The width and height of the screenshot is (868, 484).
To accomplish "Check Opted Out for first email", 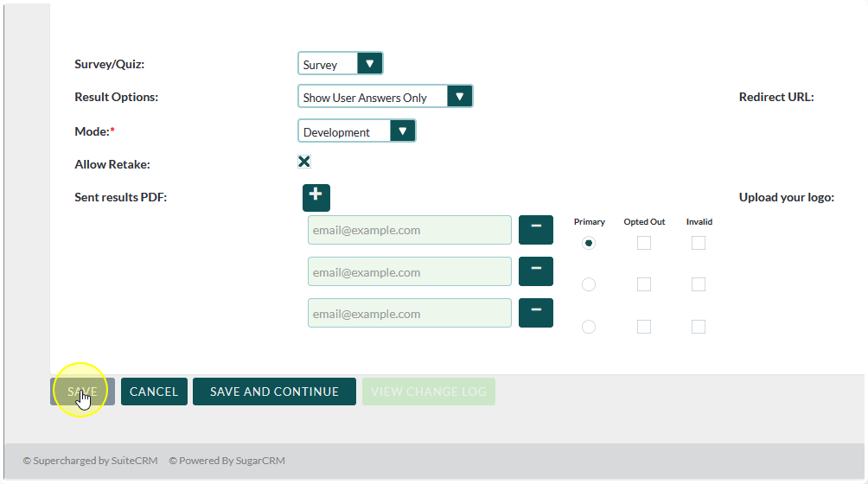I will coord(644,244).
